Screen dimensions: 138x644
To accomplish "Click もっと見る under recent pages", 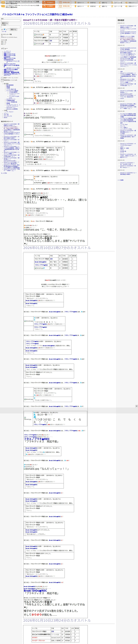I will point(4,173).
